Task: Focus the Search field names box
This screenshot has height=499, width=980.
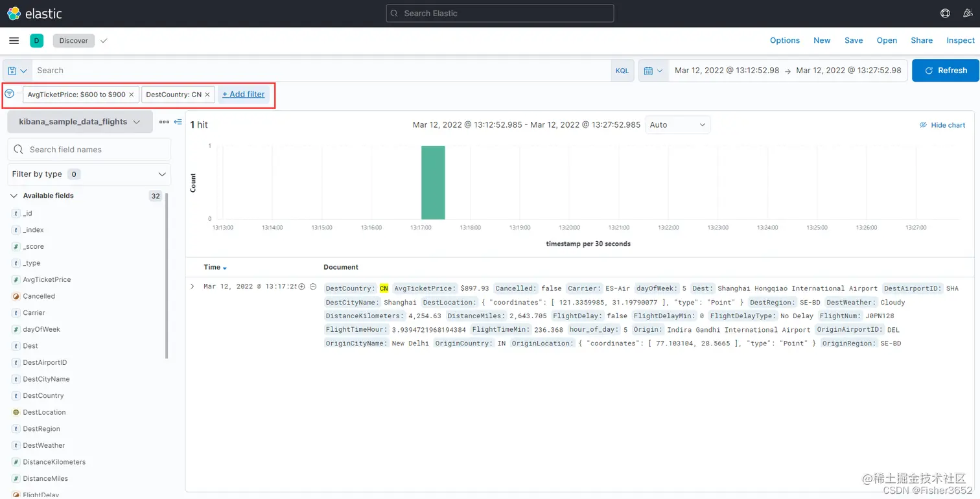Action: [x=89, y=150]
